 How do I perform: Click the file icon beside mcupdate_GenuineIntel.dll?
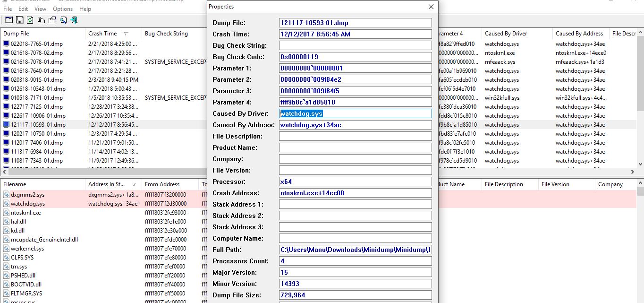click(x=6, y=240)
